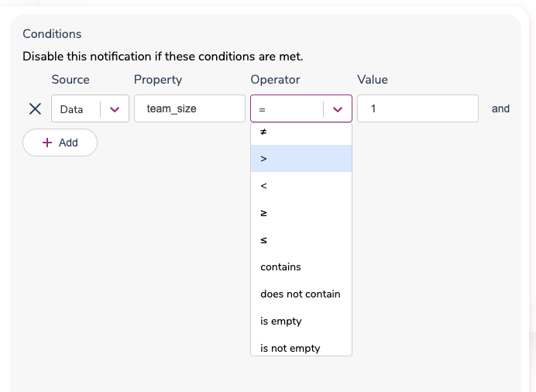Select does not contain option

point(301,294)
